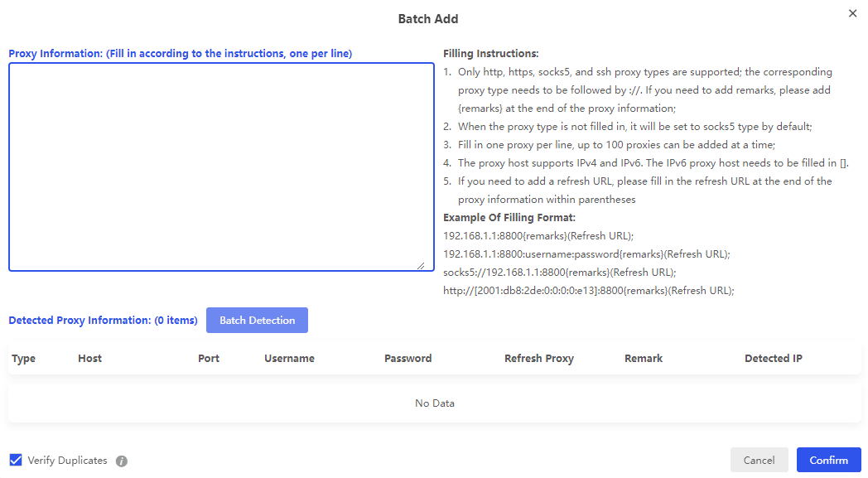Viewport: 868px width, 478px height.
Task: Click the Verify Duplicates label text
Action: pyautogui.click(x=67, y=461)
